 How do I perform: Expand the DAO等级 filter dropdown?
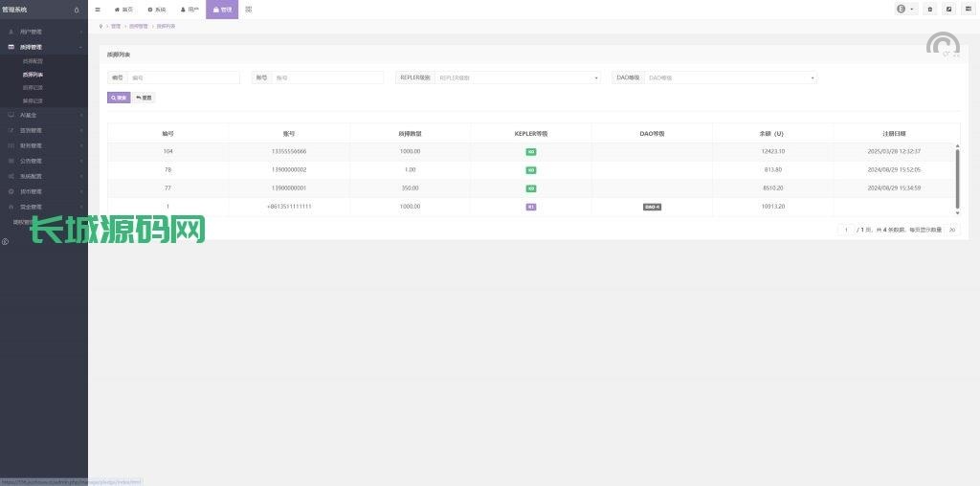(731, 77)
